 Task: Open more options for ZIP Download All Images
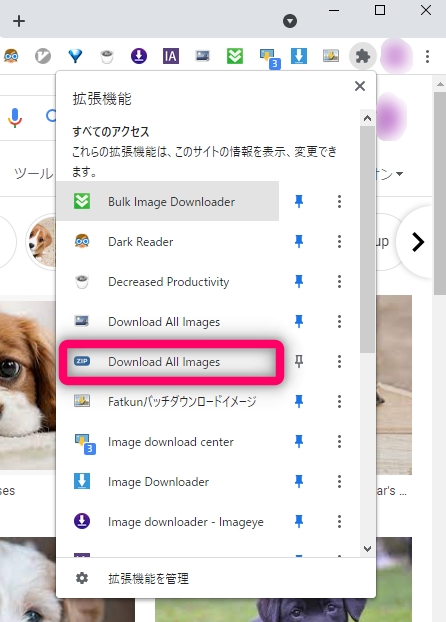click(x=339, y=361)
